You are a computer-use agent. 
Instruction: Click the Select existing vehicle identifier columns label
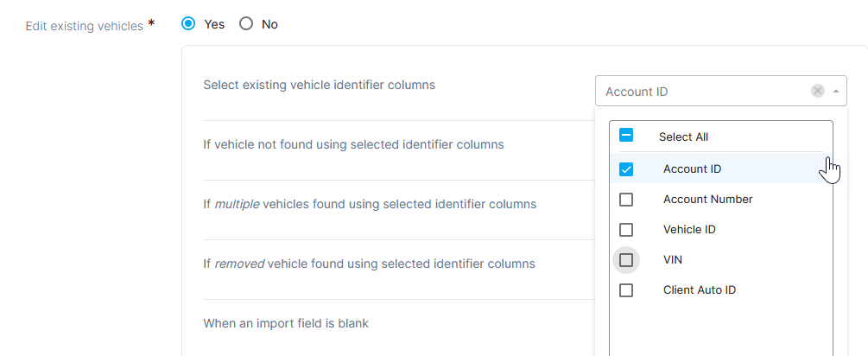(x=319, y=85)
